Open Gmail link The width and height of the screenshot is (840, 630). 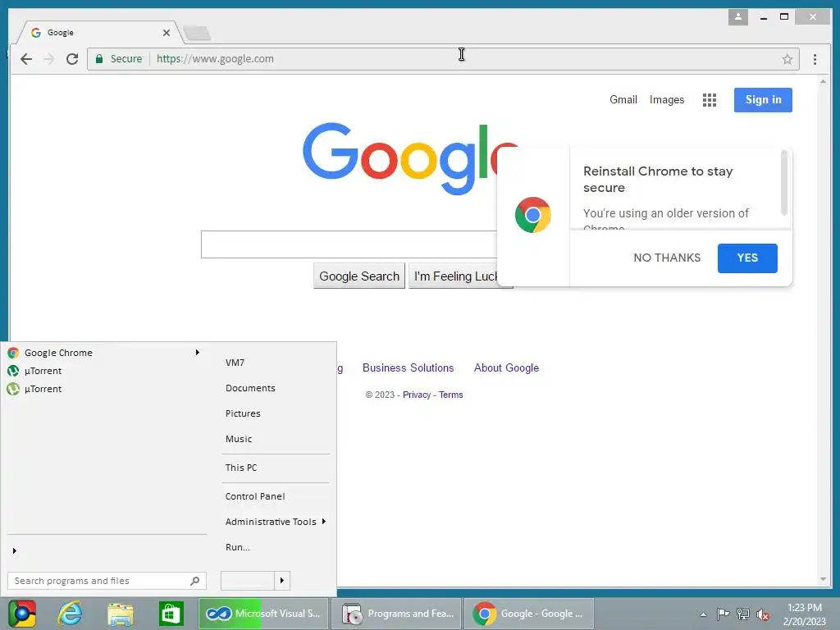coord(623,99)
